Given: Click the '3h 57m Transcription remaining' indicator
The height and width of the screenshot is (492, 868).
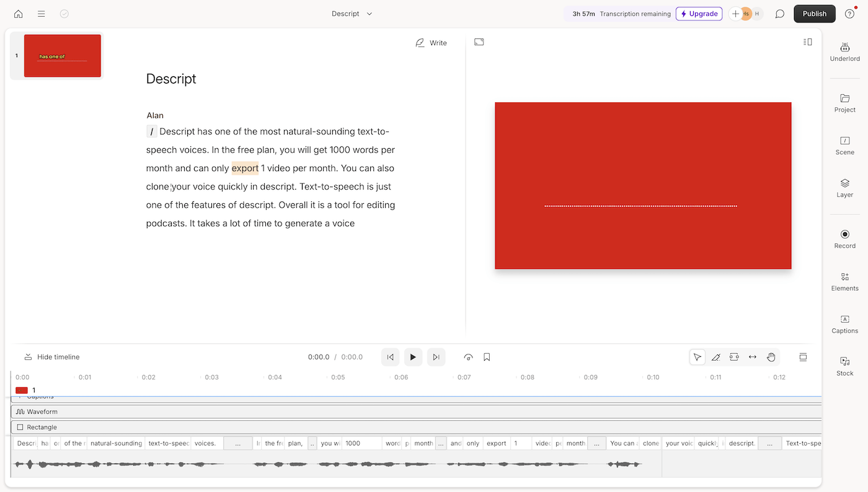Looking at the screenshot, I should click(621, 14).
